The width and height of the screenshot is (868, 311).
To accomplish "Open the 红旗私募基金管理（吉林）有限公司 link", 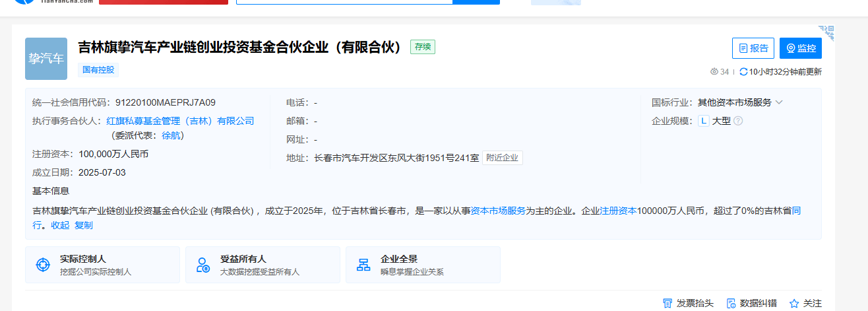I will (x=180, y=121).
